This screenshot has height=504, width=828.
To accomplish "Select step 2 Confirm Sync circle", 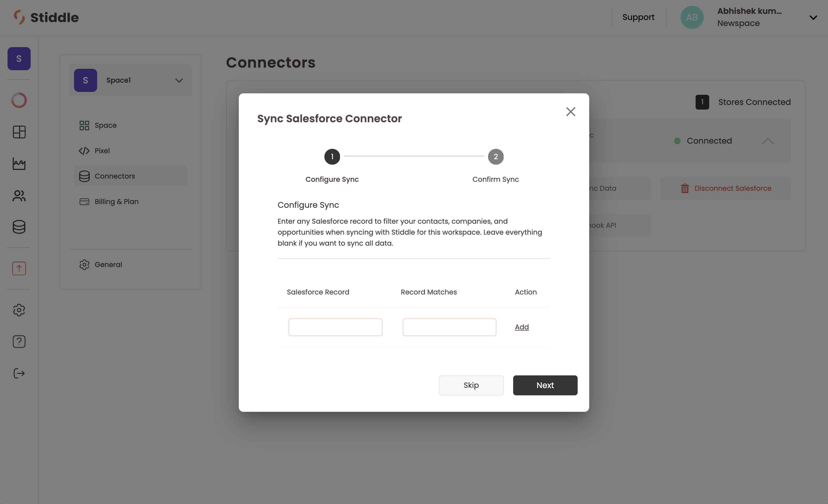I will click(495, 157).
